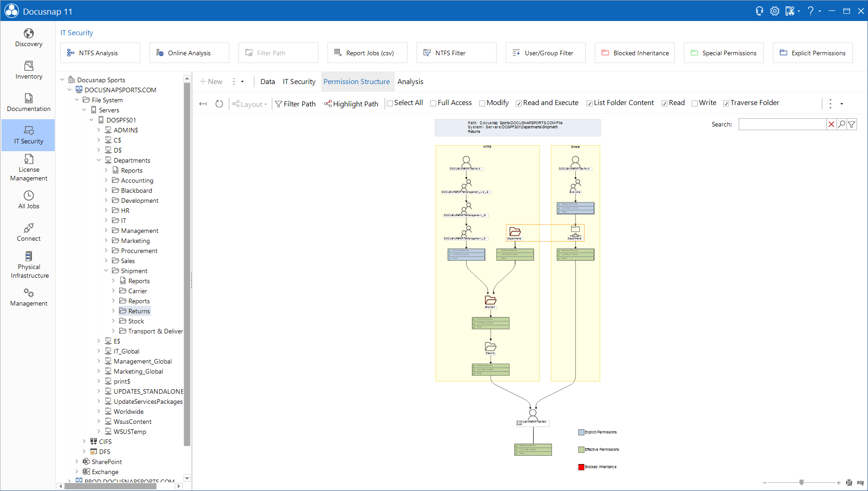Enable the Write checkbox
This screenshot has width=868, height=491.
click(x=694, y=103)
